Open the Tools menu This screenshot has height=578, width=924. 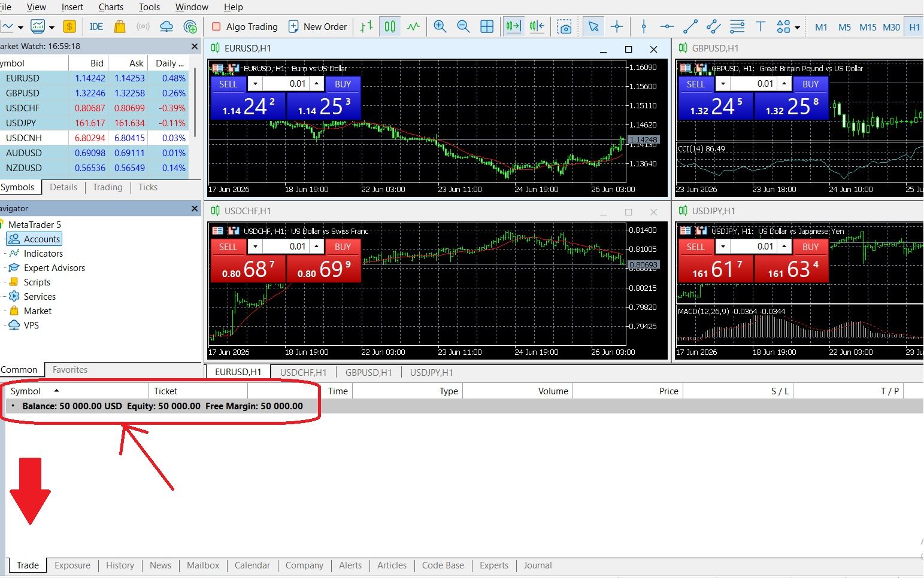[x=149, y=7]
